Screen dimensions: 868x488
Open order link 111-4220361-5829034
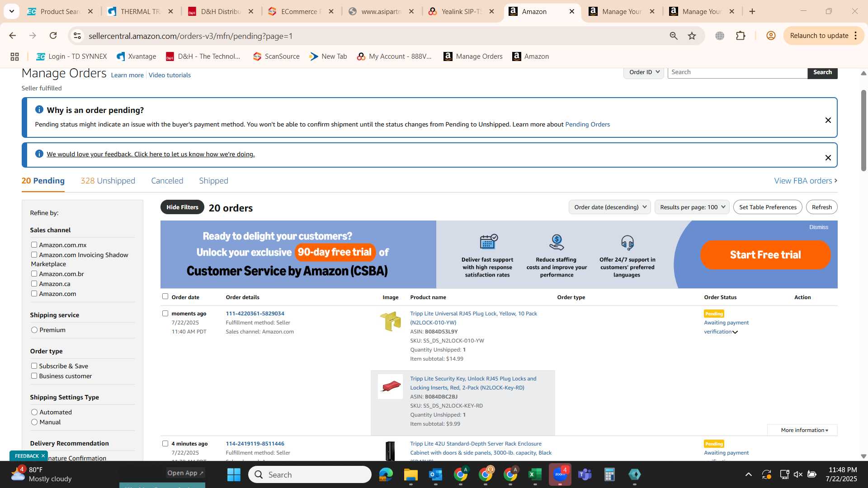tap(255, 314)
